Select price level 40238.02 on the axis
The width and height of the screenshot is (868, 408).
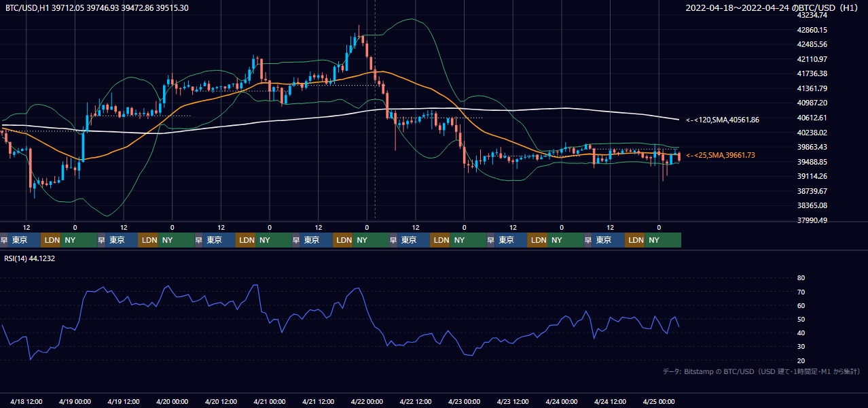point(812,133)
